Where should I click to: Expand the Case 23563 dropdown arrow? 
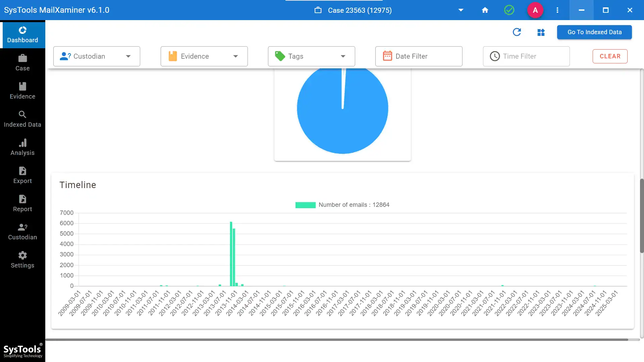(461, 10)
